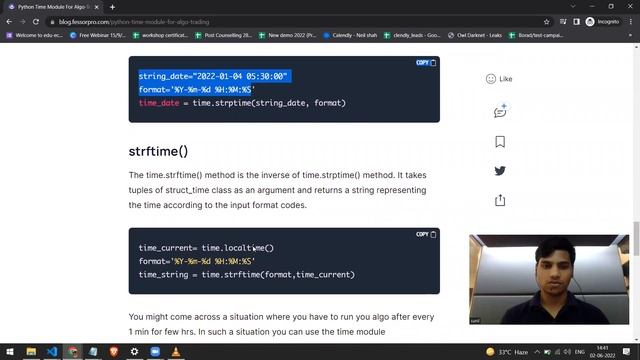Open the Incognito profile button
This screenshot has width=640, height=360.
pos(602,22)
